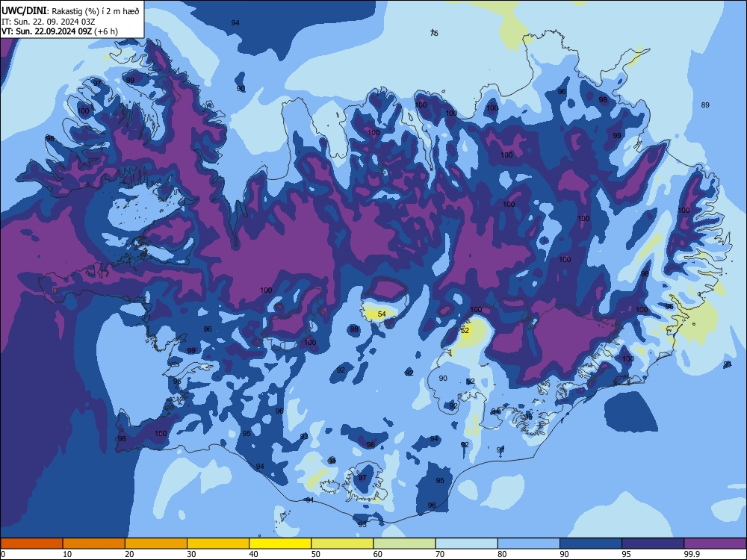The width and height of the screenshot is (747, 560).
Task: Click the legend tick label '50'
Action: tap(316, 554)
